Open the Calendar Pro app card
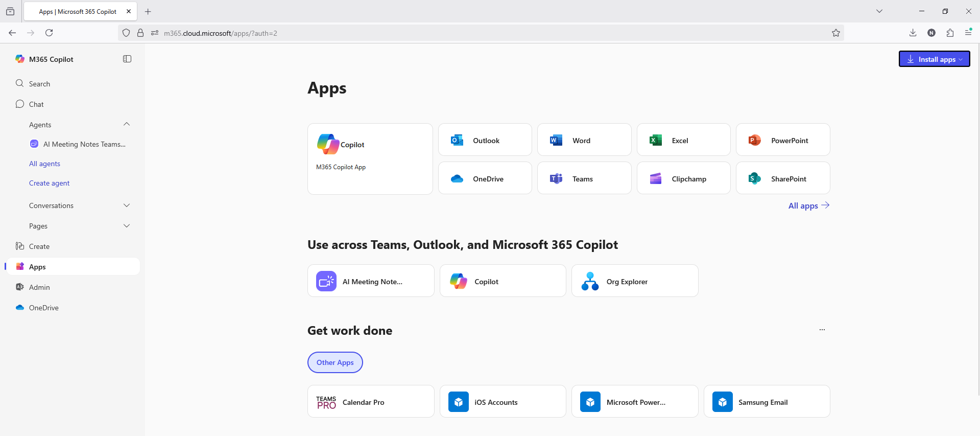 point(371,402)
